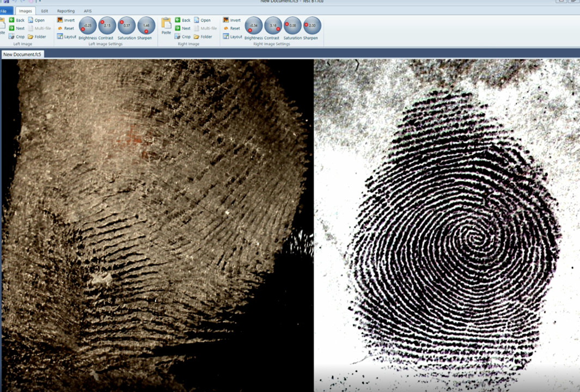Switch to the Edit ribbon tab
The image size is (580, 392).
pos(45,11)
